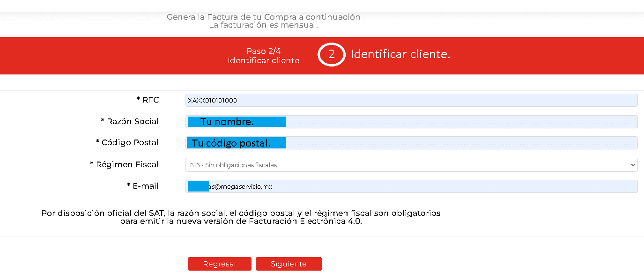The width and height of the screenshot is (644, 280).
Task: Open the Régimen Fiscal dropdown arrow
Action: 633,165
